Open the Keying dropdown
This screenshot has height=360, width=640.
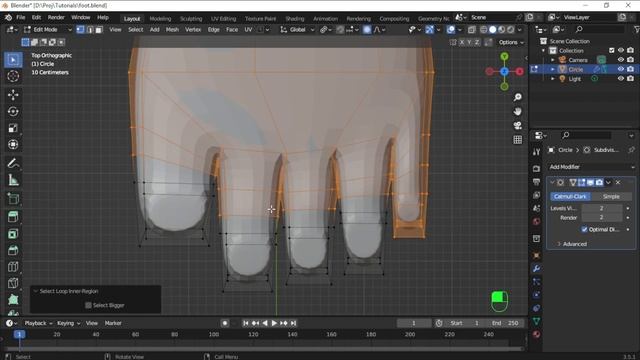click(x=68, y=323)
